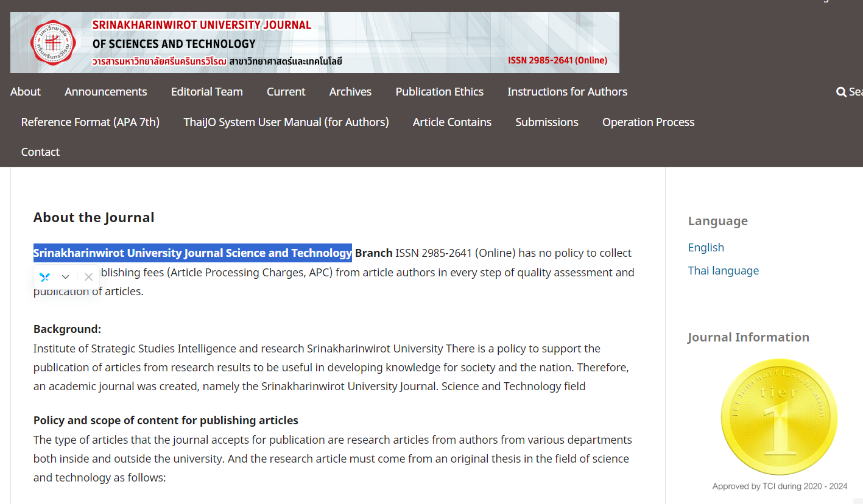Click the 'About the Journal' heading
Viewport: 863px width, 504px height.
94,217
